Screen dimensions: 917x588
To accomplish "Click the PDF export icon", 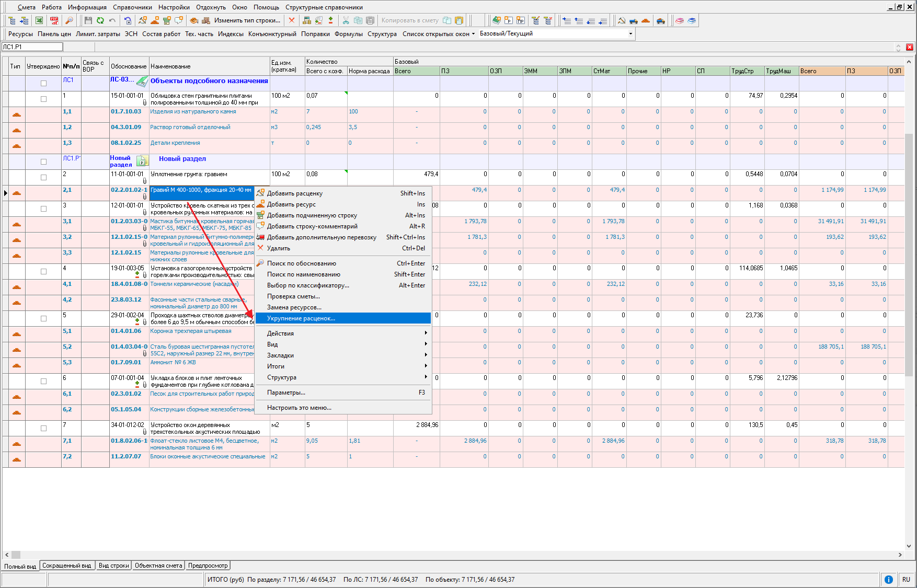I will pos(54,20).
